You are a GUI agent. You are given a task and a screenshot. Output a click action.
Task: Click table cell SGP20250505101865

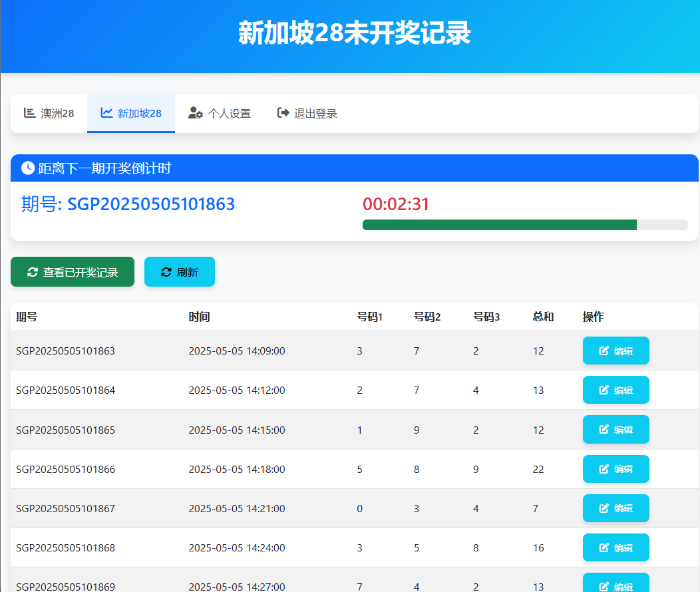pyautogui.click(x=66, y=430)
